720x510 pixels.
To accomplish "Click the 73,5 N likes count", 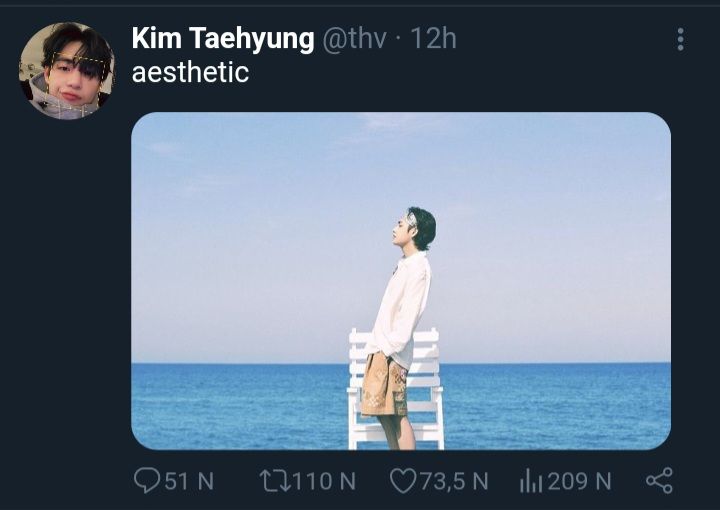I will coord(453,481).
